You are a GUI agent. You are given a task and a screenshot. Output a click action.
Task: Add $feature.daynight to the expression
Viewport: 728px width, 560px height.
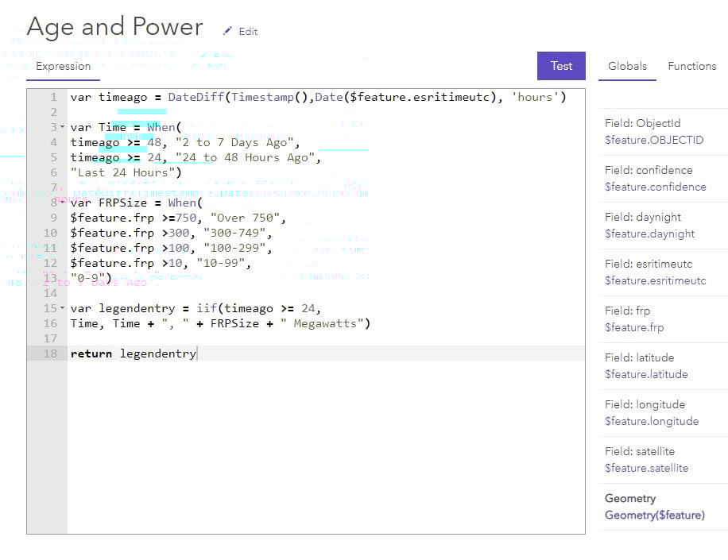649,234
